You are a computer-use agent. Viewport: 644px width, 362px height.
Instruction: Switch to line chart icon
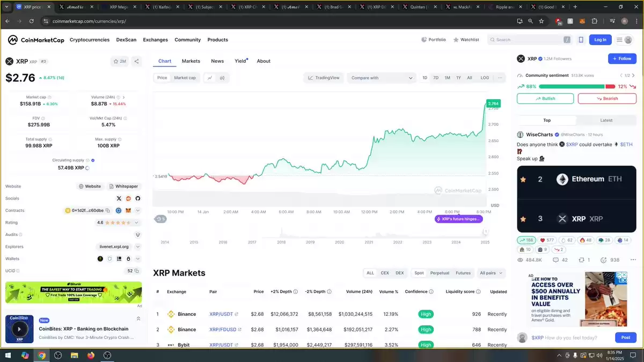tap(210, 78)
